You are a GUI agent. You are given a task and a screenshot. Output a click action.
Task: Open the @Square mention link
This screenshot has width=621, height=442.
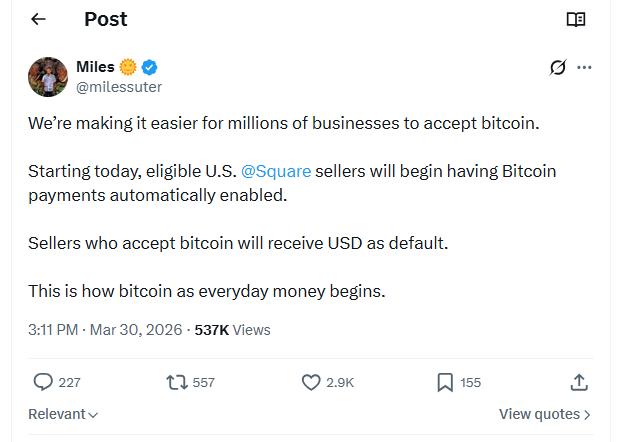[x=276, y=171]
